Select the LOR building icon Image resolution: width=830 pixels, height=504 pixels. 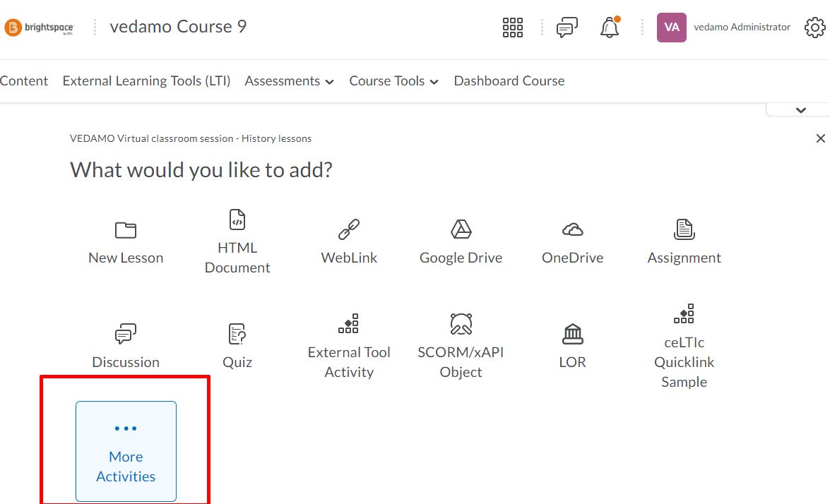pos(573,334)
